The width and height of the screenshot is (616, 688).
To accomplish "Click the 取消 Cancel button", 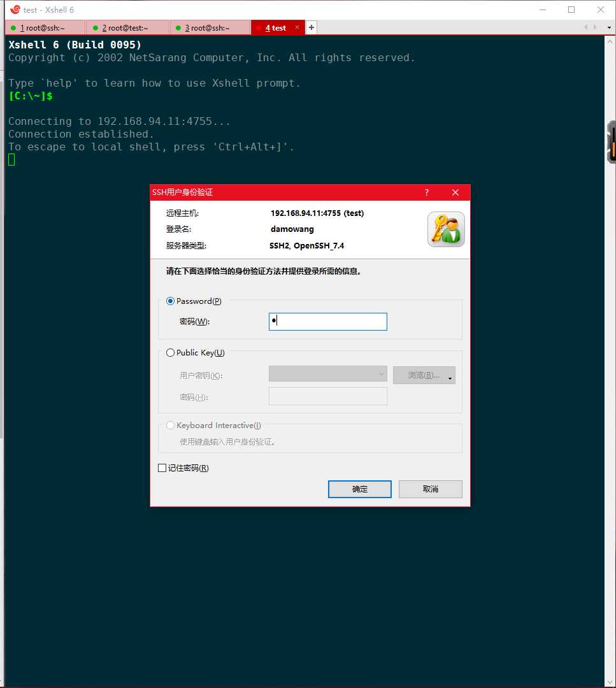I will [431, 489].
